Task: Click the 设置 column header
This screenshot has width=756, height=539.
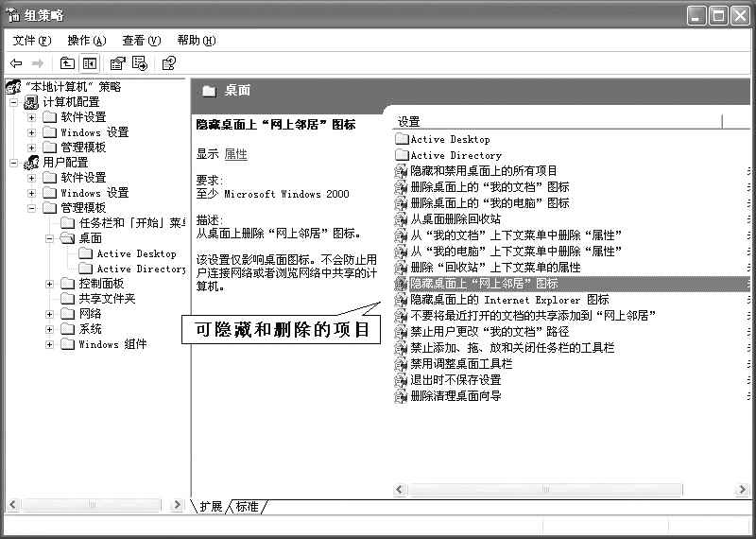Action: pyautogui.click(x=558, y=122)
